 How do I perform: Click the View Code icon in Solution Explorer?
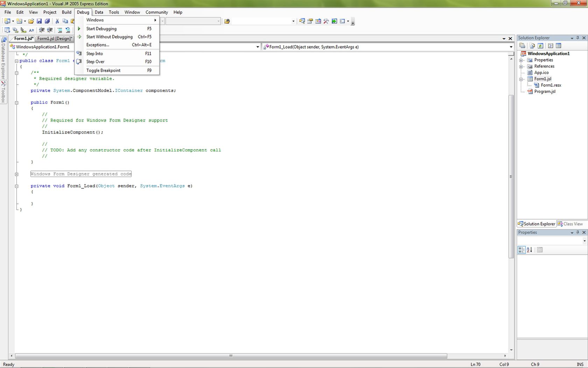550,46
